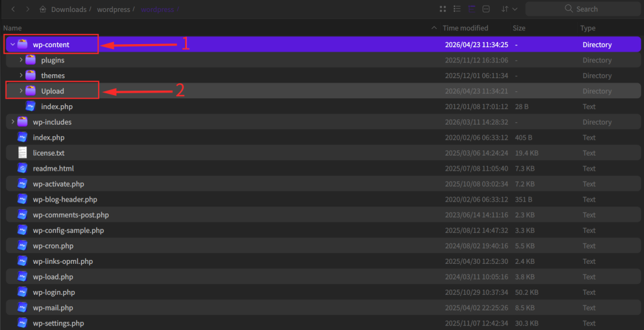Select the license.txt file name
Screen dimensions: 644x330
tap(49, 153)
